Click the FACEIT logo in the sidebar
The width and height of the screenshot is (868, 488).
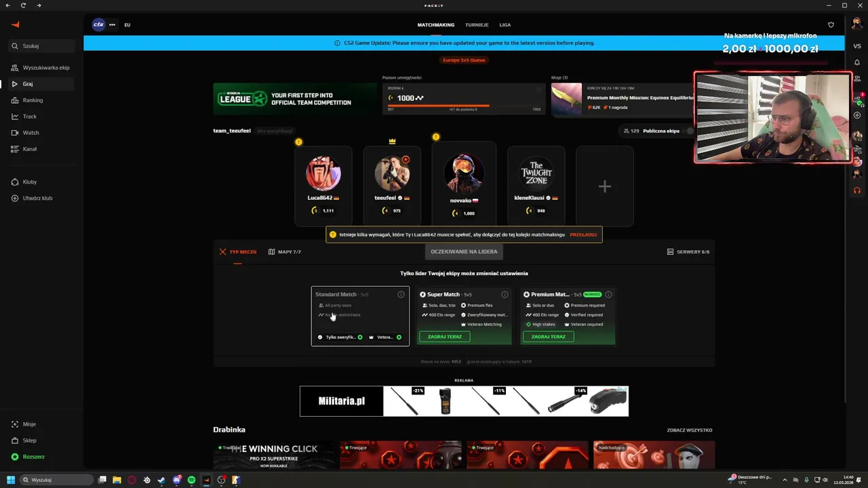coord(15,24)
